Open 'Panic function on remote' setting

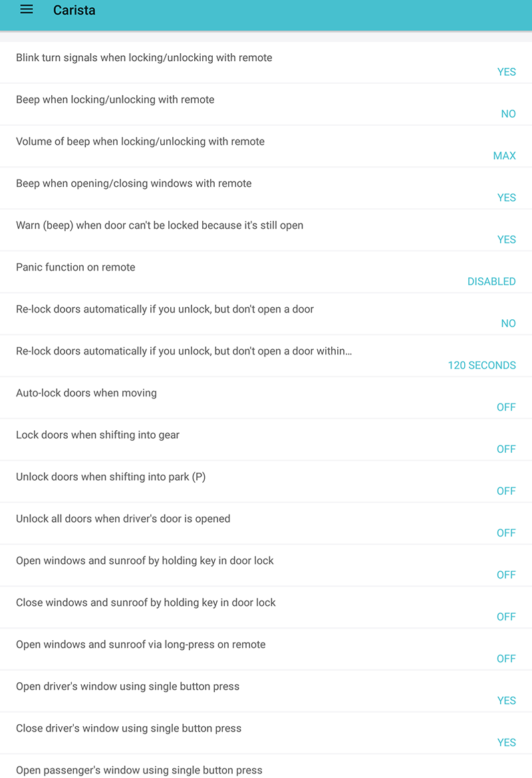point(266,273)
